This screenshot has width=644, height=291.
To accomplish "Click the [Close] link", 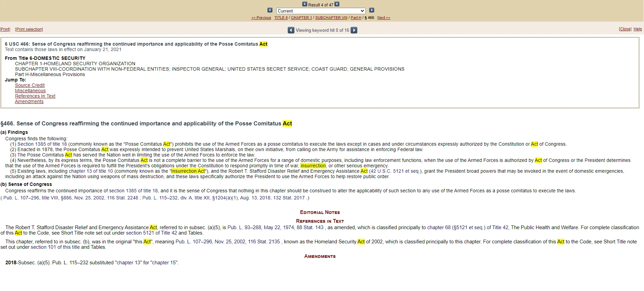I will 625,29.
